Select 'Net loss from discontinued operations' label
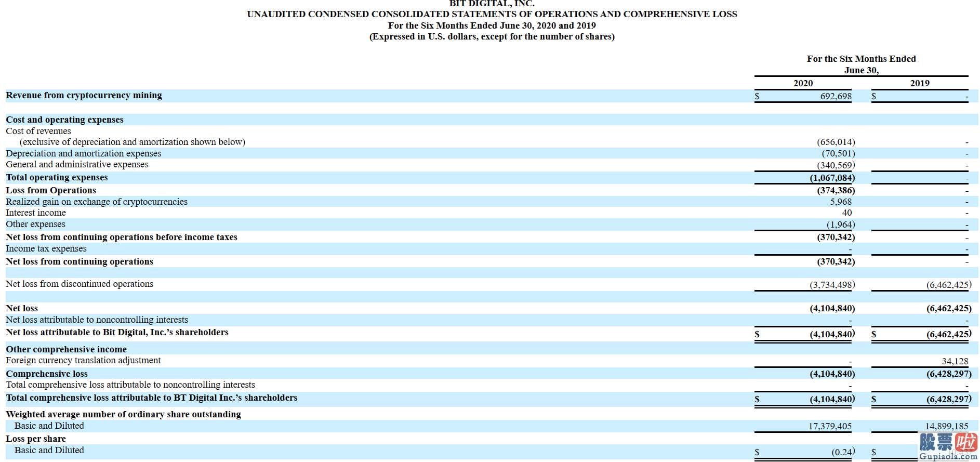The image size is (980, 462). 80,284
